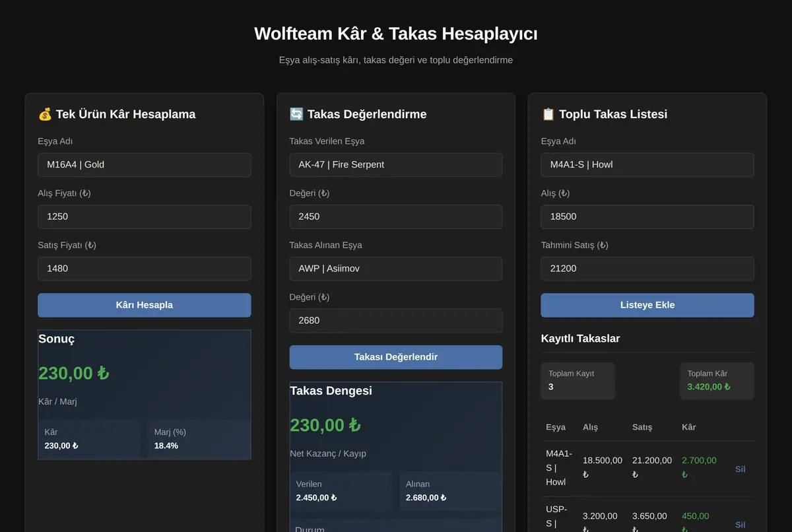
Task: Click the money bag icon in Tek Ürün Kâr Hesaplama
Action: 45,114
